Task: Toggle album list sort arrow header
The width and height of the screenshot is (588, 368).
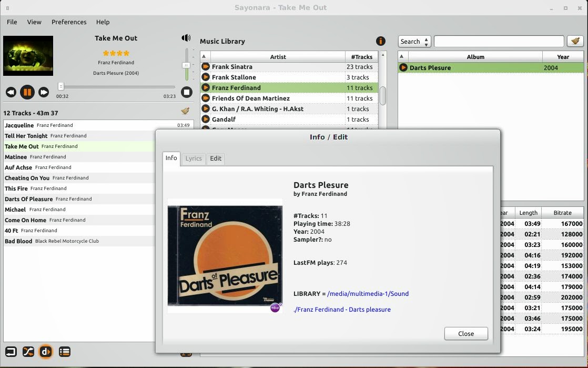Action: click(x=402, y=57)
